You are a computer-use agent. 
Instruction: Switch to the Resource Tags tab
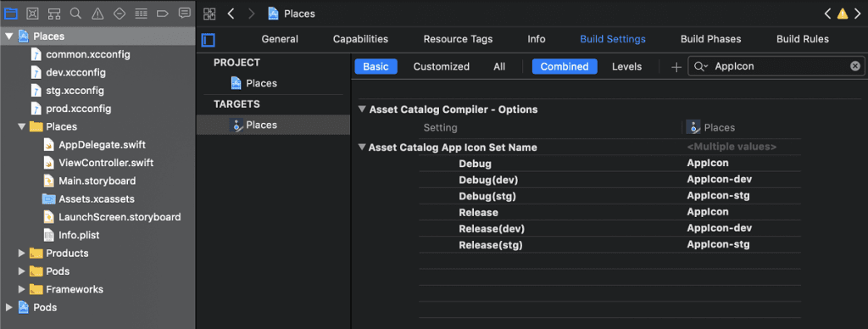[x=458, y=39]
